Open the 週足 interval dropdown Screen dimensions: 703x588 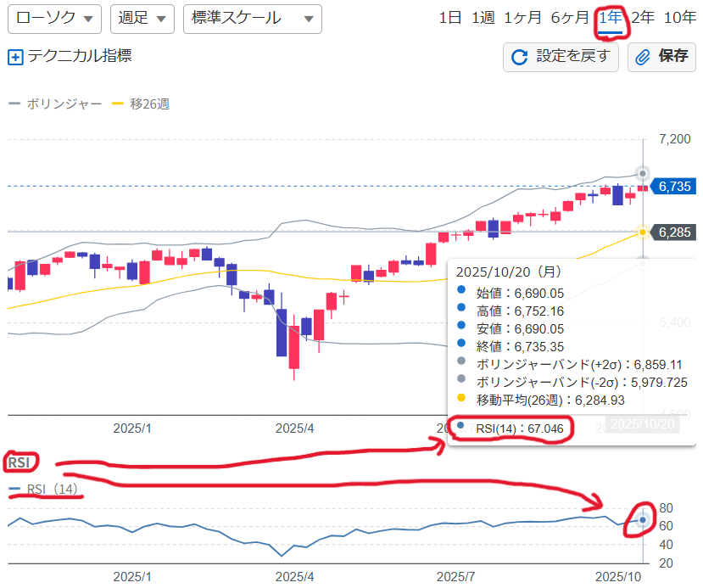(142, 19)
